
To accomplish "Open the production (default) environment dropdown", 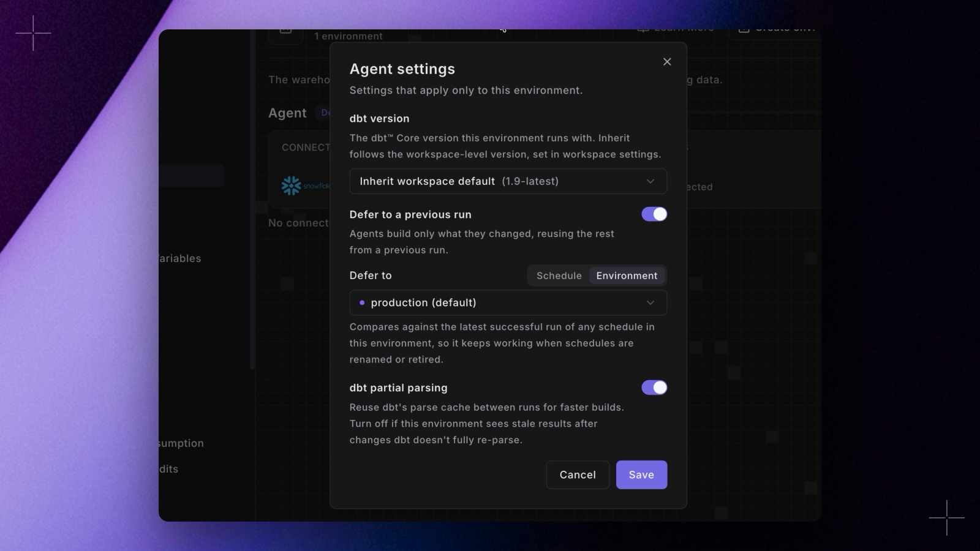I will 508,302.
